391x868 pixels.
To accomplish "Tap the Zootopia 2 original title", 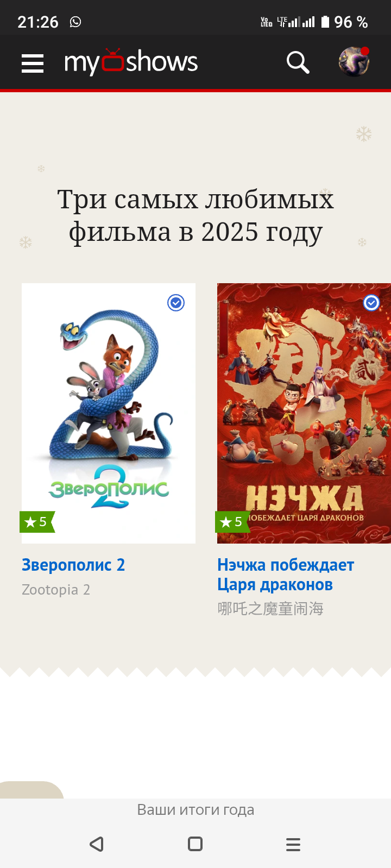I will [x=56, y=590].
